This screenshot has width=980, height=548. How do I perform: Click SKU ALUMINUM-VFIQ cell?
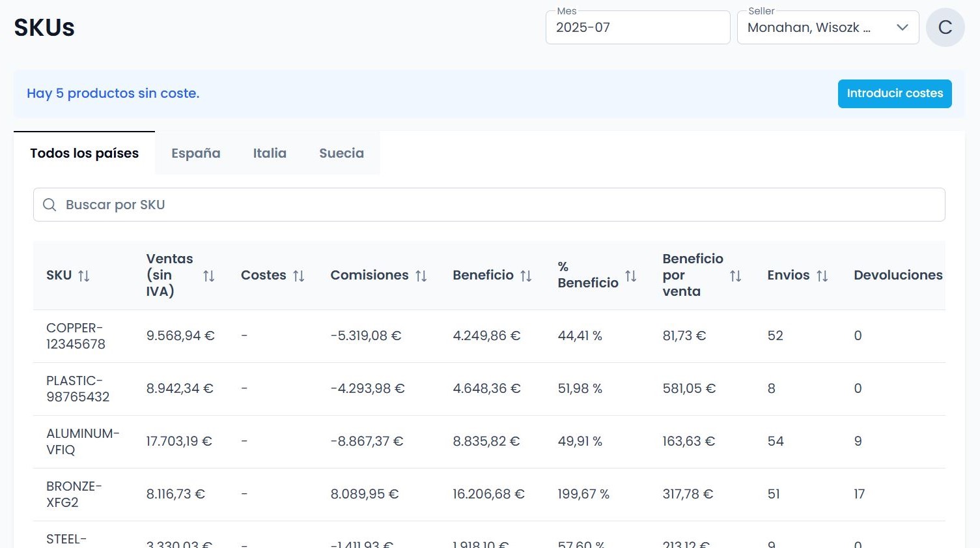click(x=83, y=442)
